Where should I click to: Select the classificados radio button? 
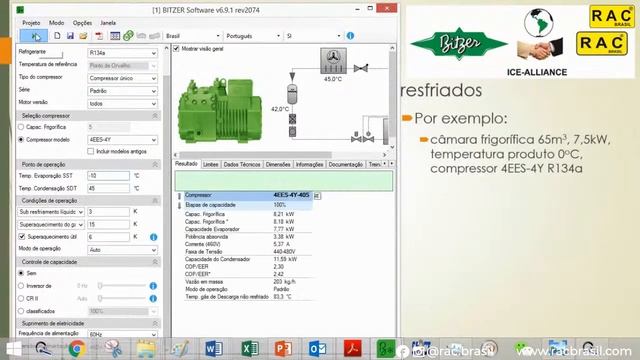point(21,311)
